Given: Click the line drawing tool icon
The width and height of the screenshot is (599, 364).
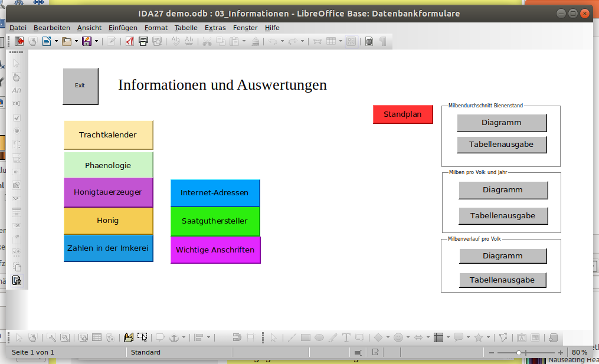Looking at the screenshot, I should pyautogui.click(x=292, y=337).
